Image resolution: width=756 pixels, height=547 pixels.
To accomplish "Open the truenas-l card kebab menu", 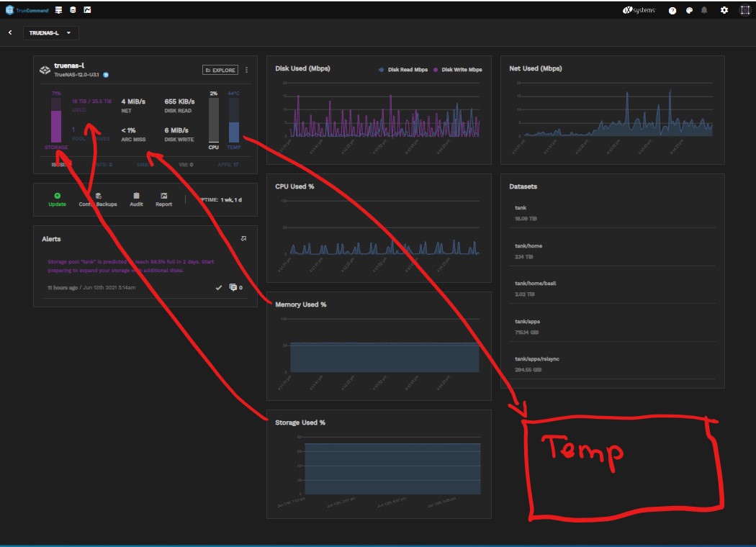I will [x=246, y=70].
